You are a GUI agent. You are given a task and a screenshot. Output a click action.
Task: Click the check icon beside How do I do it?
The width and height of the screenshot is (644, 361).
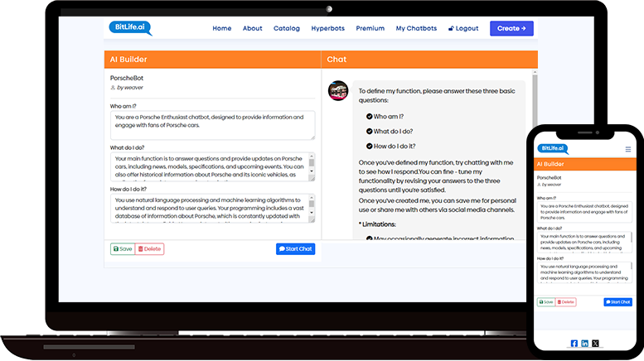[x=369, y=146]
